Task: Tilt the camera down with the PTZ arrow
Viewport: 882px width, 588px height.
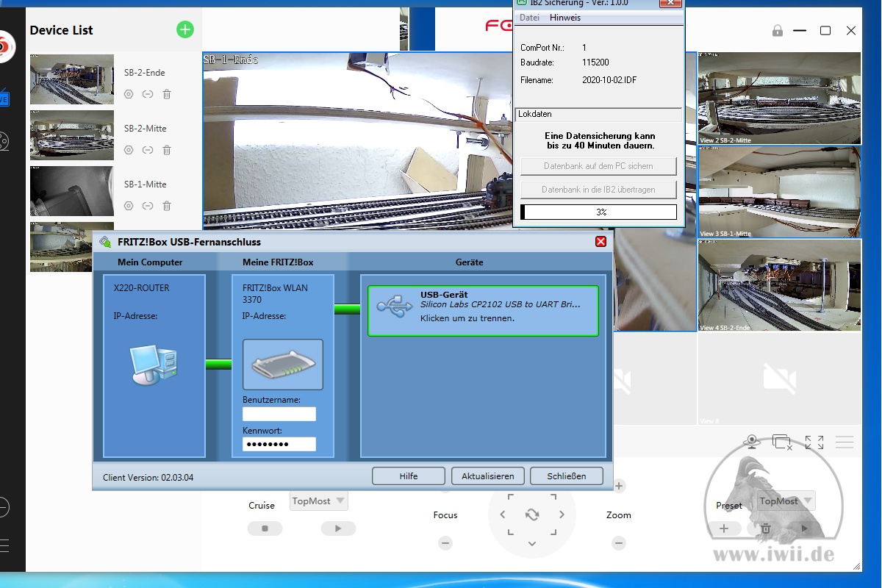Action: (x=532, y=544)
